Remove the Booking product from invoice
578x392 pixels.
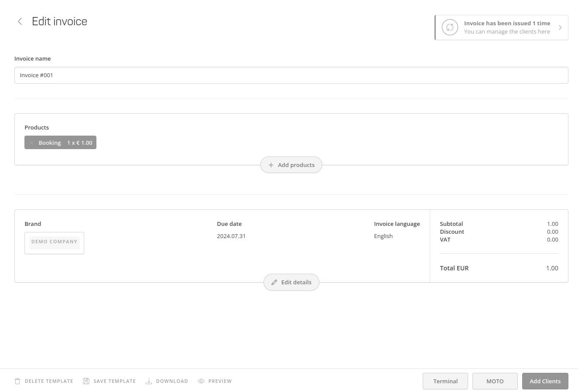coord(31,143)
